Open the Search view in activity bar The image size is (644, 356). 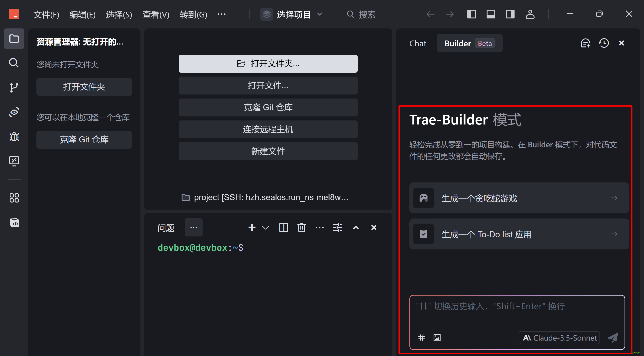[x=14, y=63]
